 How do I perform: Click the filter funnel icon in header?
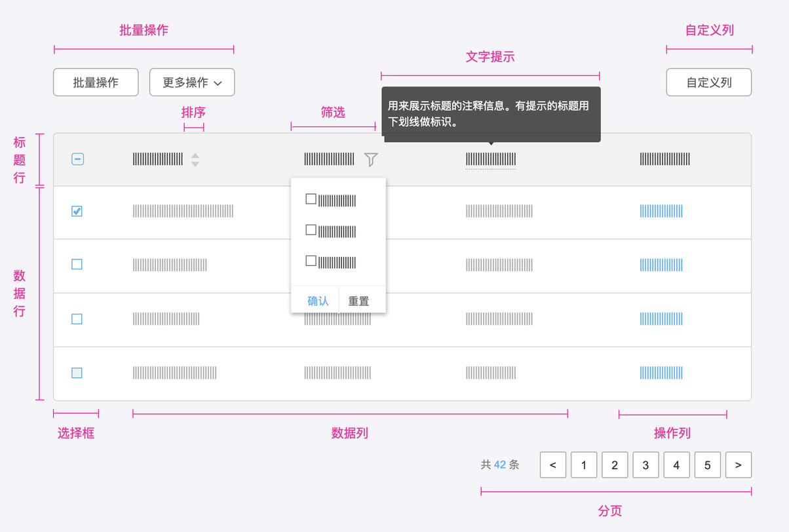(371, 159)
